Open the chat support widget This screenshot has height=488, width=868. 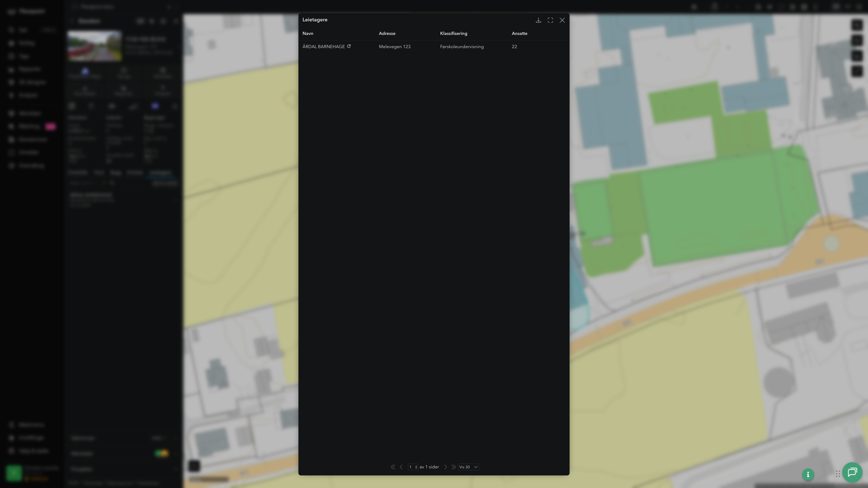pos(852,472)
